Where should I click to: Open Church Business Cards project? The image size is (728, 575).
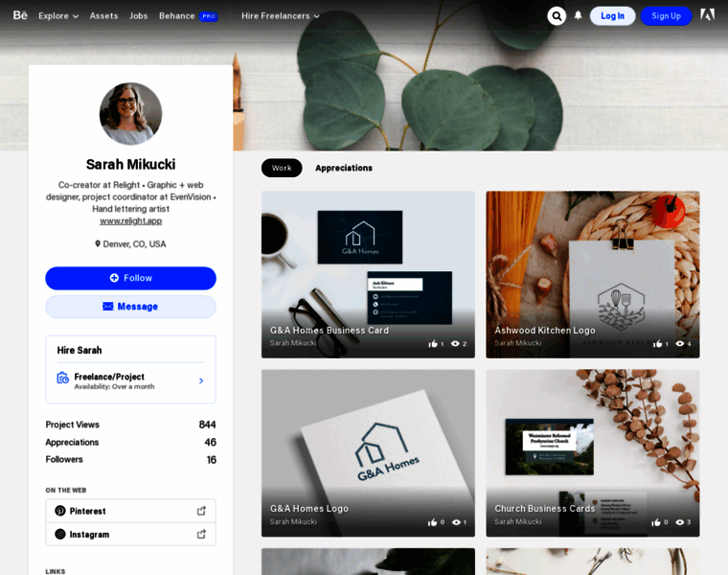coord(593,453)
